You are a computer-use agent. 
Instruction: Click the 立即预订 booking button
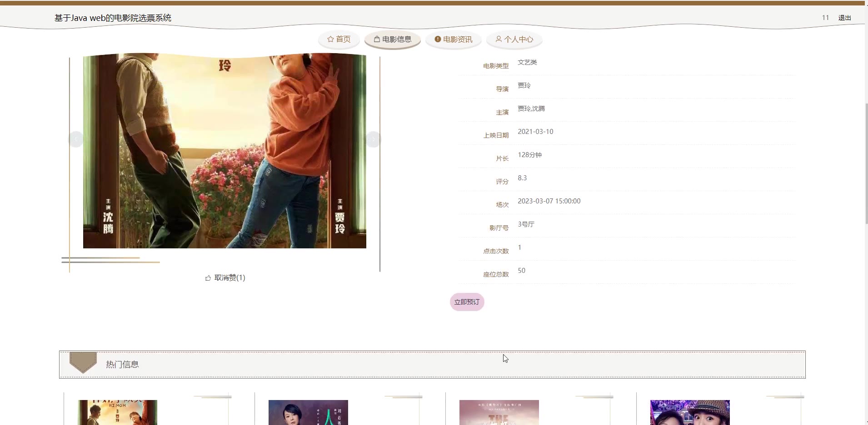467,302
